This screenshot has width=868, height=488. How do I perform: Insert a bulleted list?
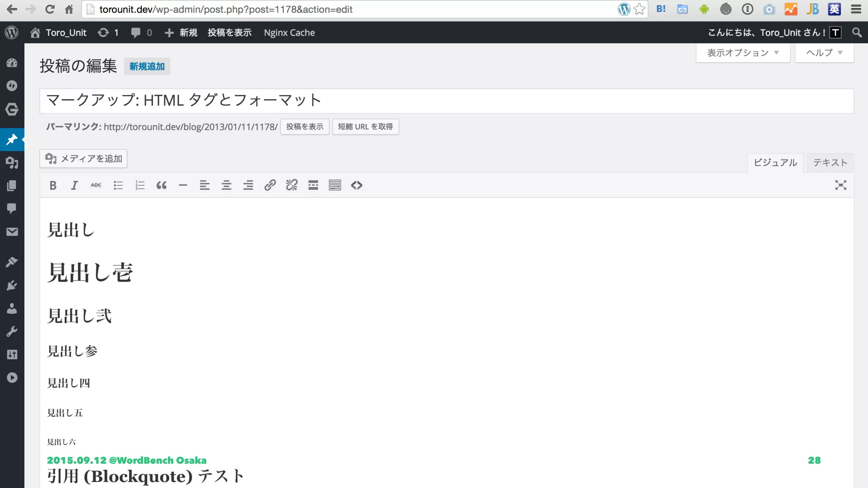coord(118,185)
